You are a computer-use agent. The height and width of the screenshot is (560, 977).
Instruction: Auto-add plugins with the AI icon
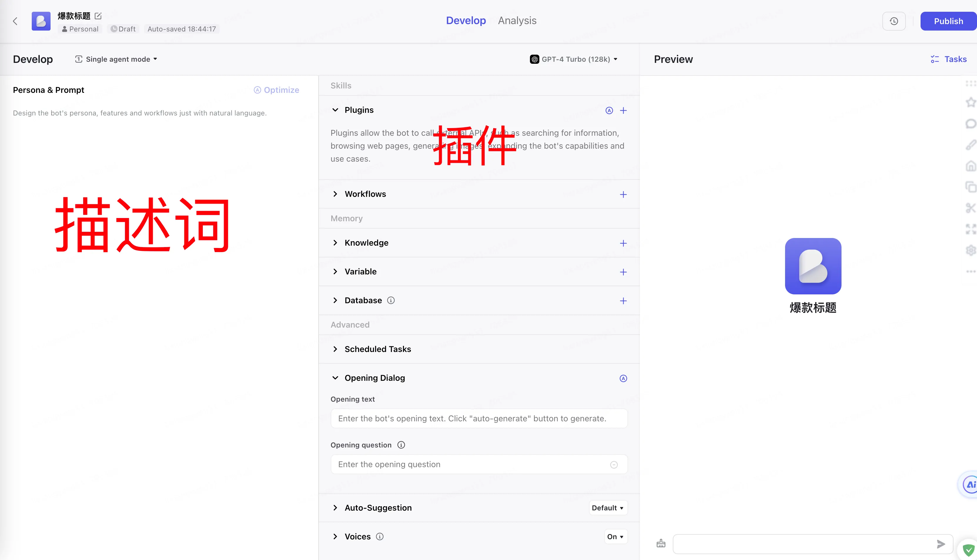[x=609, y=111]
